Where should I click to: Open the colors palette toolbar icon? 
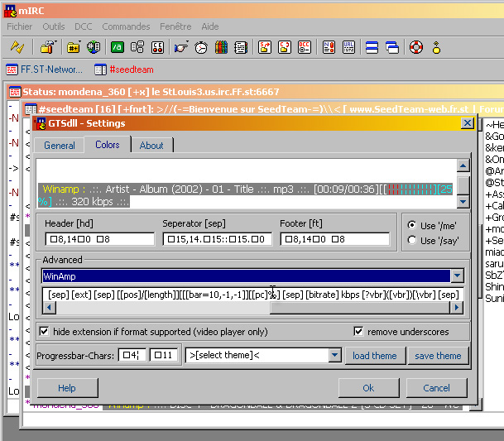coord(221,47)
